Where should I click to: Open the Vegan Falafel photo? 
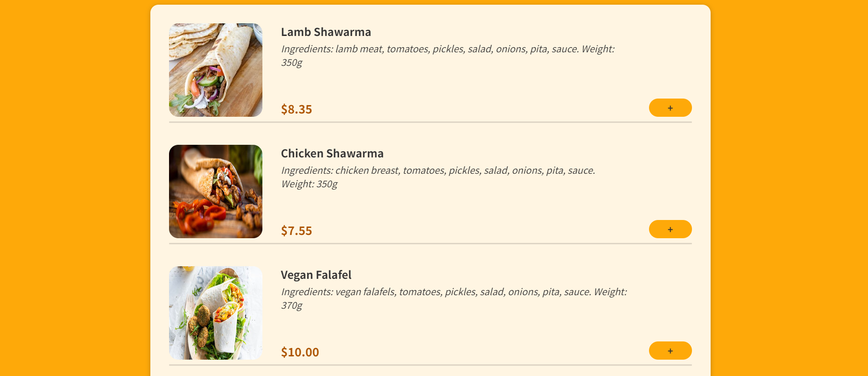pos(215,313)
